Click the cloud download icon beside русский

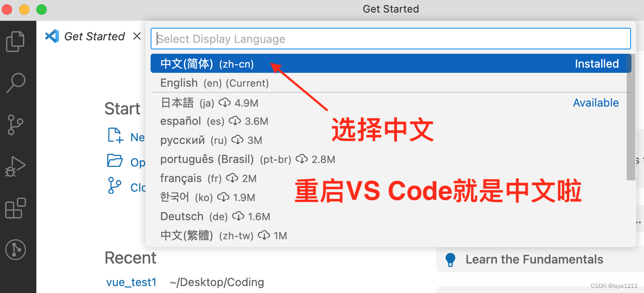point(237,140)
